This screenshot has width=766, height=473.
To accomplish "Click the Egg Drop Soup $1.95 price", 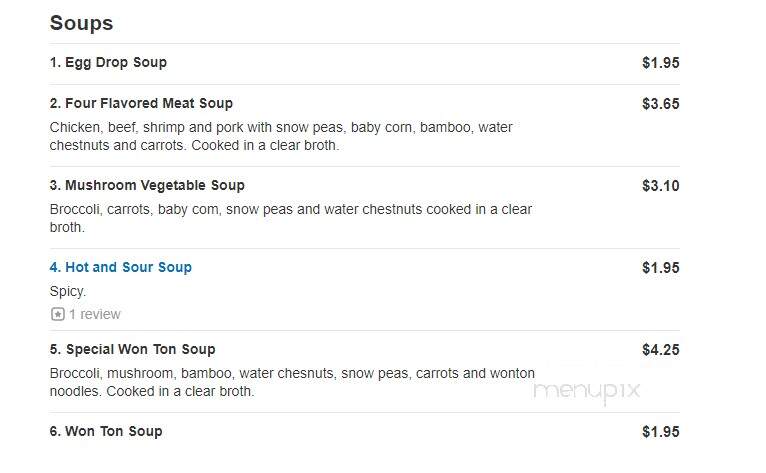I will (660, 63).
